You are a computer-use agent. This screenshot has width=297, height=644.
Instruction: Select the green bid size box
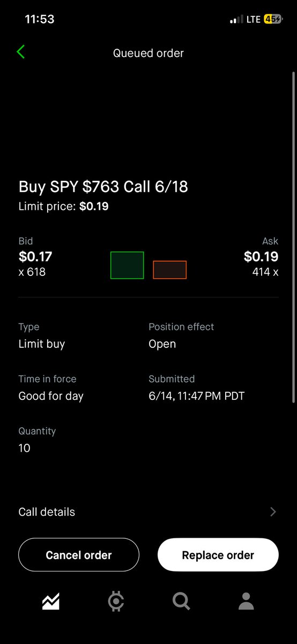127,265
